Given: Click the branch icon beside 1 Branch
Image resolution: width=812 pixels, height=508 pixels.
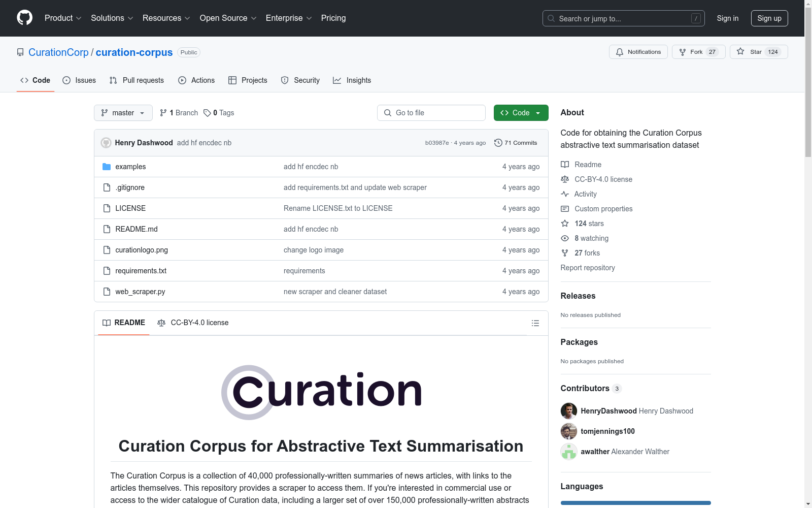Looking at the screenshot, I should click(163, 113).
